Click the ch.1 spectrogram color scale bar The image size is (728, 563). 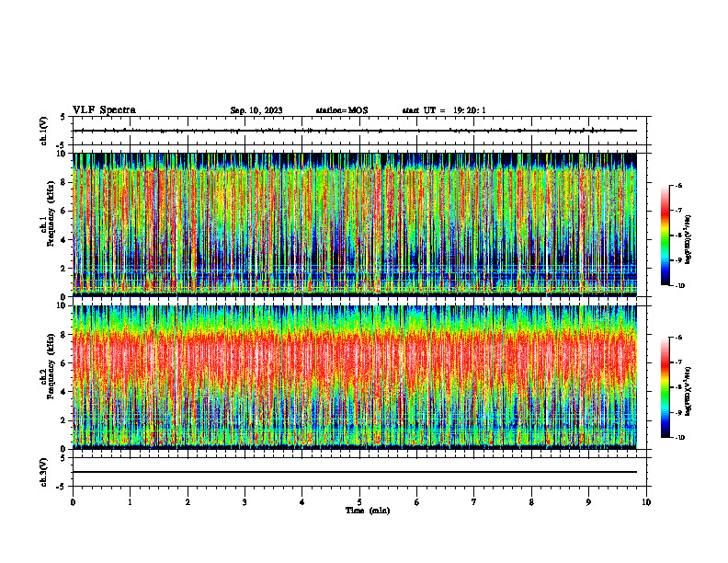tap(665, 236)
